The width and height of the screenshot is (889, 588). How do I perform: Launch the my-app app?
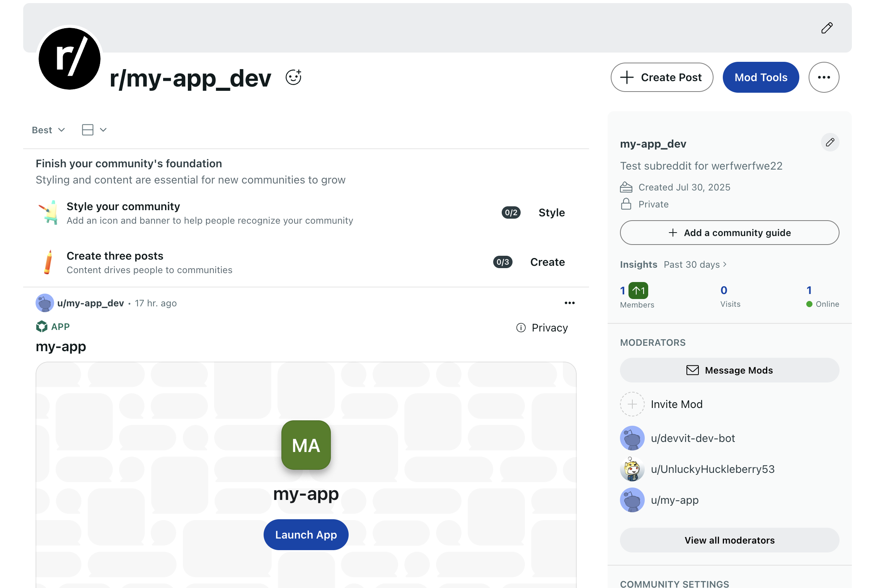[x=306, y=535]
